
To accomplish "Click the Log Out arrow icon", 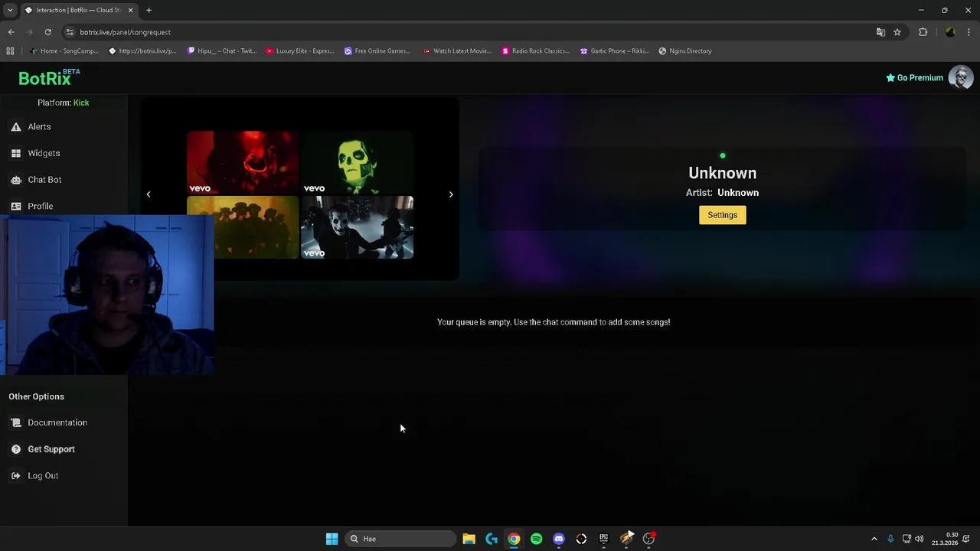I will click(16, 476).
